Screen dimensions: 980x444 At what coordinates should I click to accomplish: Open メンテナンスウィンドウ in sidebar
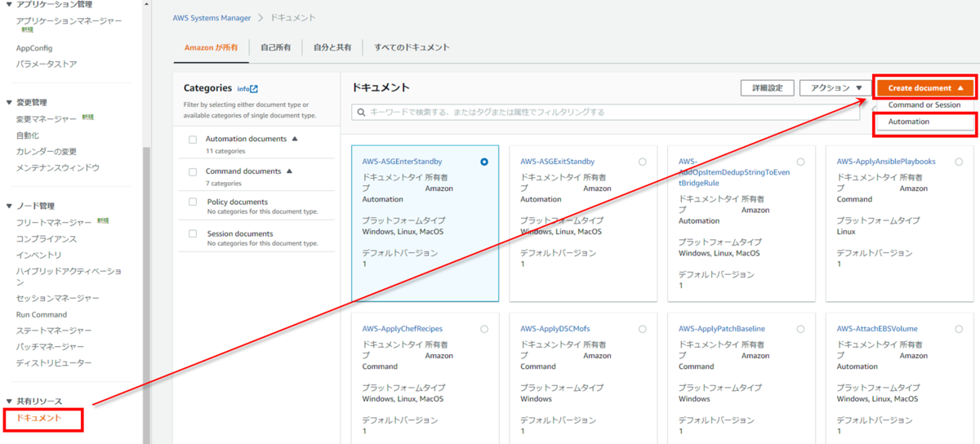click(x=58, y=167)
